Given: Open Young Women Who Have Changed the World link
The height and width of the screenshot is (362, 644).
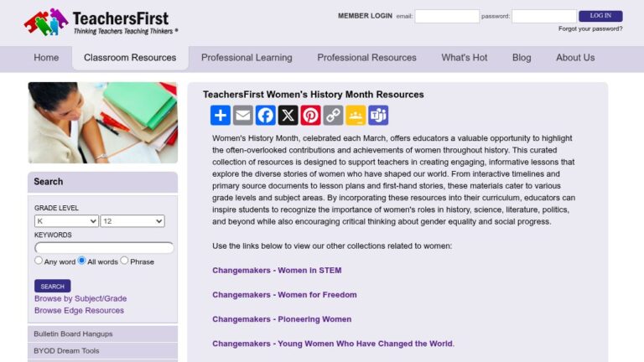Looking at the screenshot, I should pos(333,344).
